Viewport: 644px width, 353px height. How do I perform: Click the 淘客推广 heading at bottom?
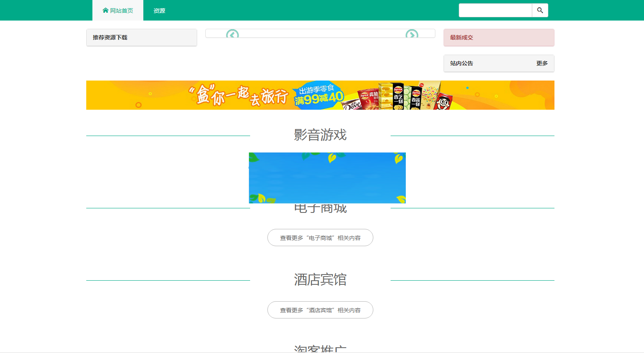click(x=320, y=349)
